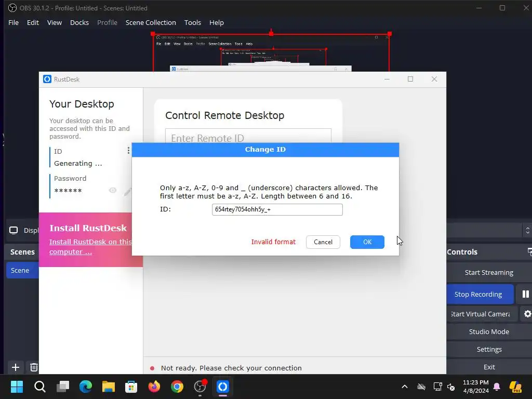Open the OBS Help menu
Viewport: 532px width, 399px height.
click(217, 22)
